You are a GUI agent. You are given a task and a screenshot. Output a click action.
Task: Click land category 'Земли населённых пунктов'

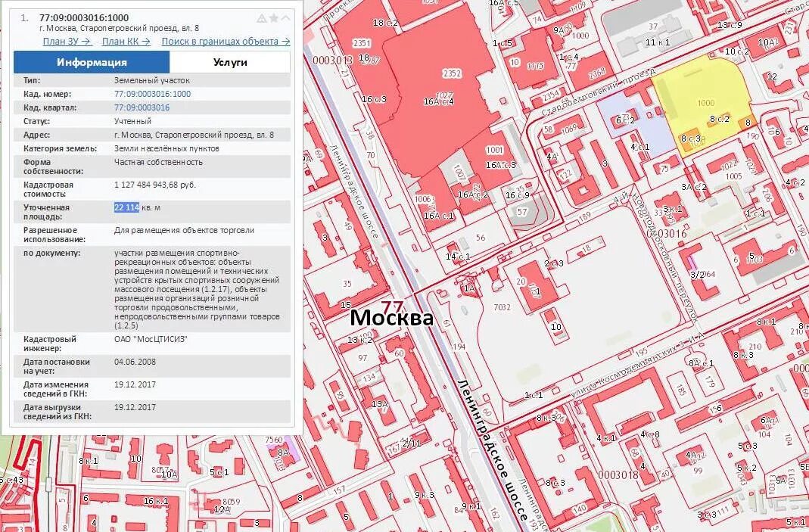tap(166, 148)
